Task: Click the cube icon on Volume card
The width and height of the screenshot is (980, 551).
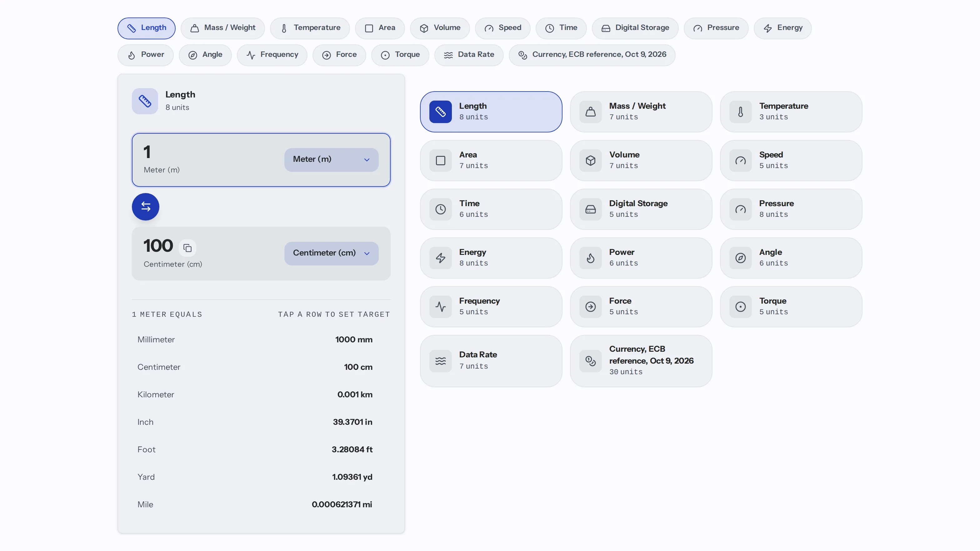Action: pyautogui.click(x=590, y=161)
